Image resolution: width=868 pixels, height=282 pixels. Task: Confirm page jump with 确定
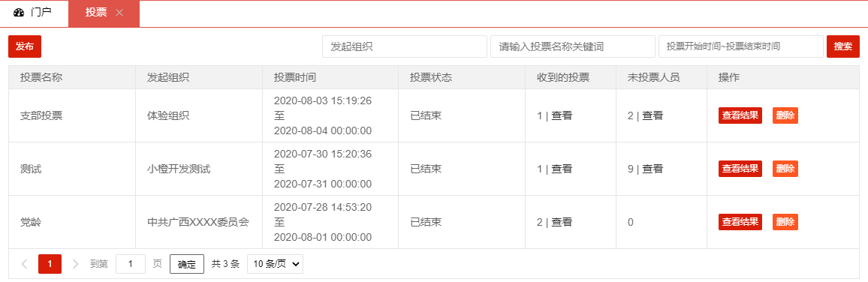pos(187,264)
